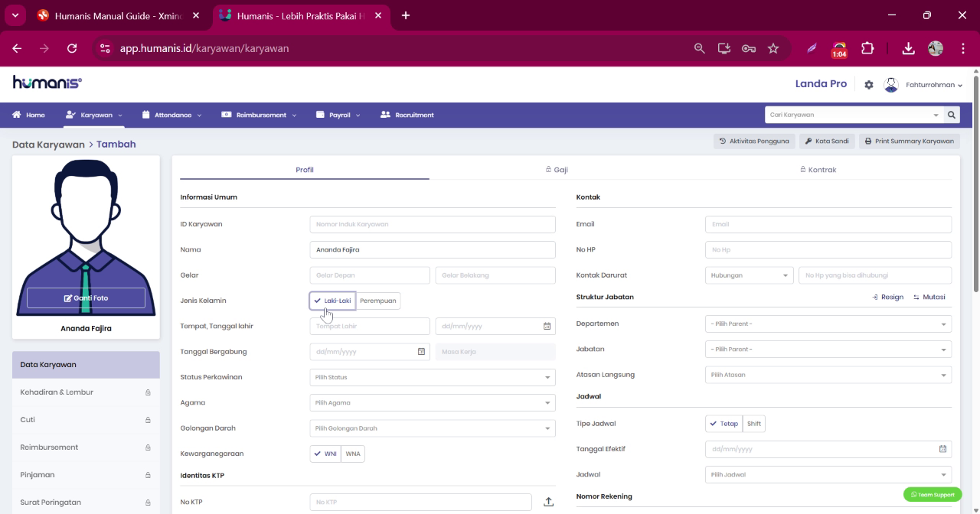Open the calendar icon for Tanggal Efektif

click(x=943, y=449)
